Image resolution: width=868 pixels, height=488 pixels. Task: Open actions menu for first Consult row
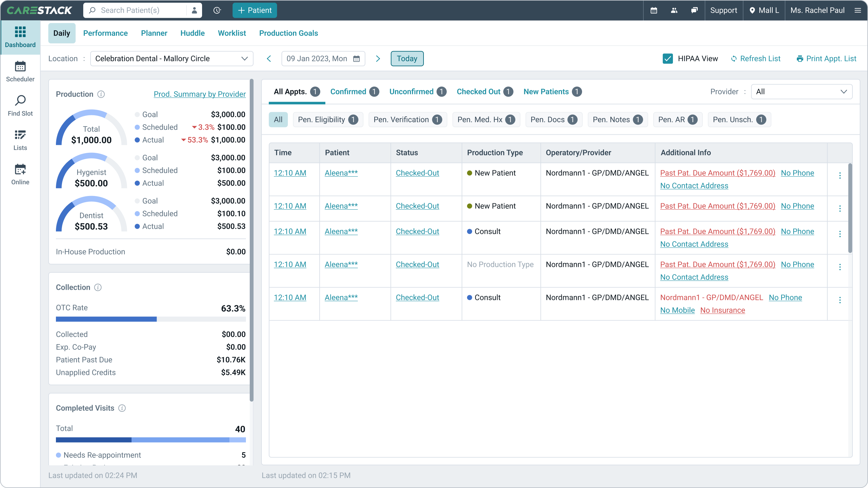click(840, 234)
